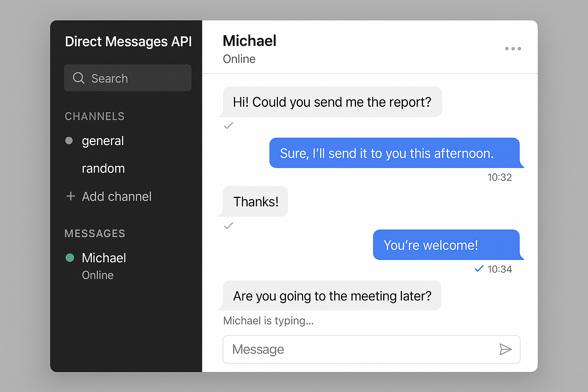
Task: Click Michael's name in the chat header
Action: tap(250, 41)
